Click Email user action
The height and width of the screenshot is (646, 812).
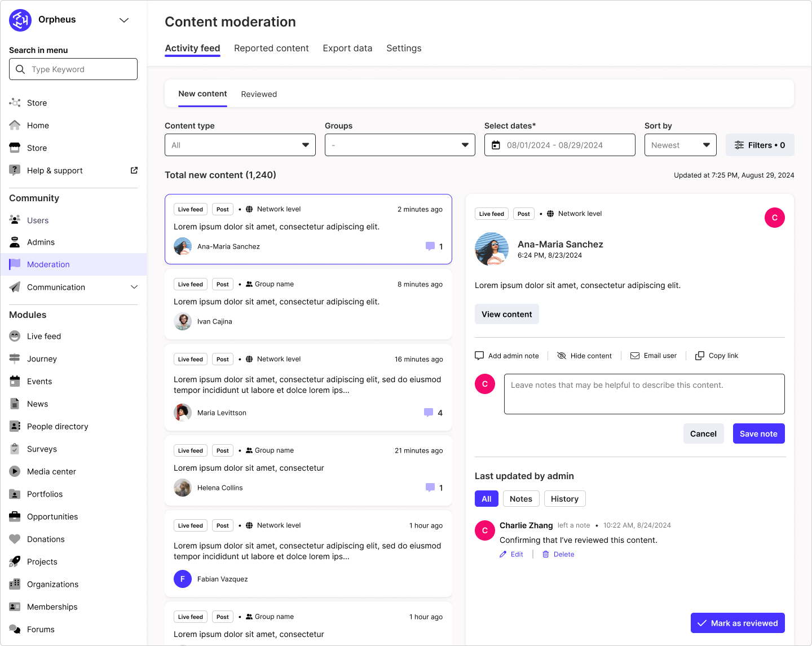pos(654,356)
